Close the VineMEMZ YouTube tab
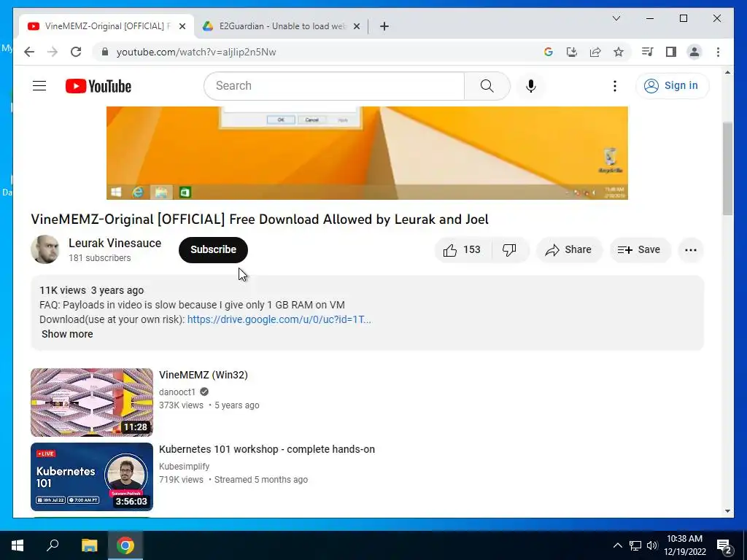Image resolution: width=747 pixels, height=560 pixels. pyautogui.click(x=182, y=26)
